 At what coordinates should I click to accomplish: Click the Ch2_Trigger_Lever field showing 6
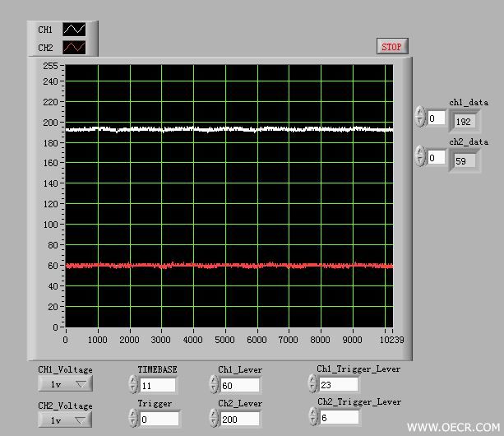point(340,417)
